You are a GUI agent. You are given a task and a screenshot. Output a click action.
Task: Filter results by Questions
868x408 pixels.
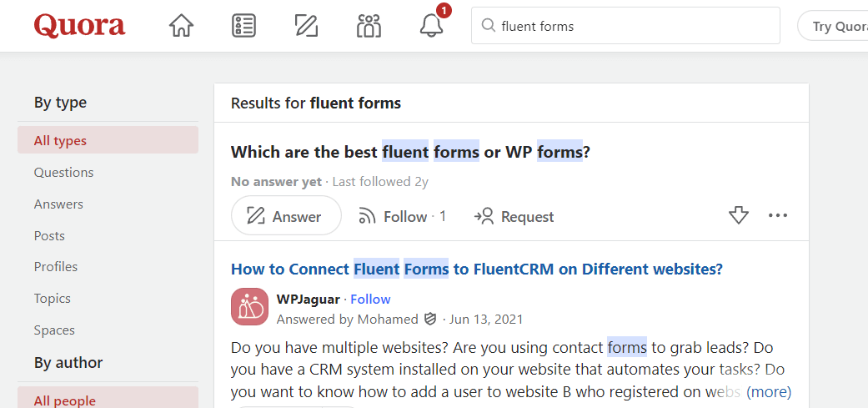coord(63,172)
